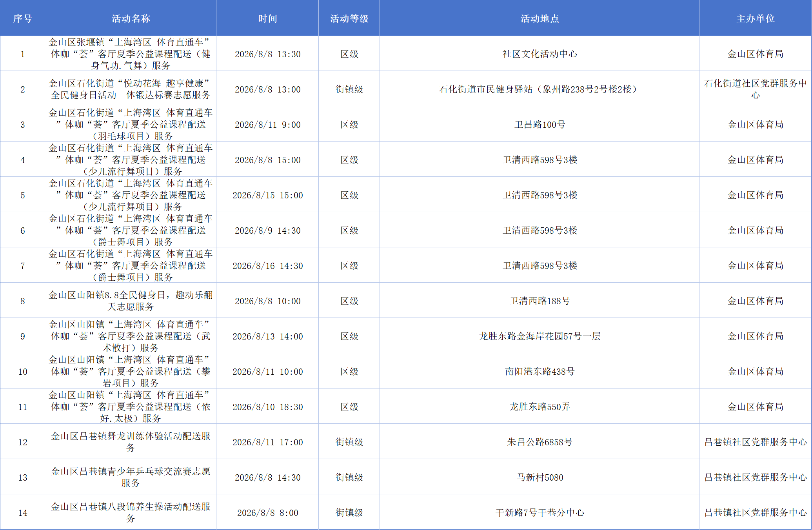Image resolution: width=812 pixels, height=530 pixels.
Task: Select time cell 2026/8/8 14:30
Action: (x=267, y=477)
